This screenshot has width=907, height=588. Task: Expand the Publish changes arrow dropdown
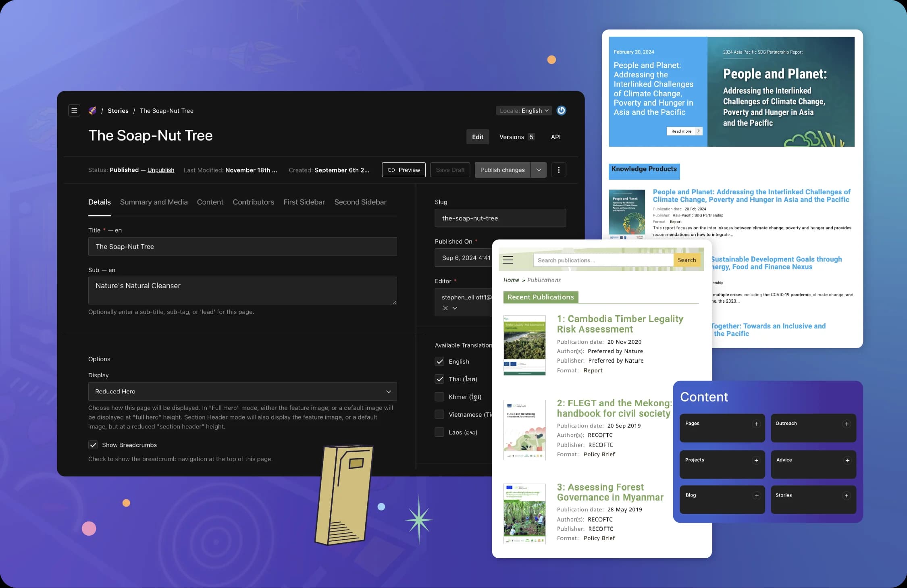pos(539,170)
